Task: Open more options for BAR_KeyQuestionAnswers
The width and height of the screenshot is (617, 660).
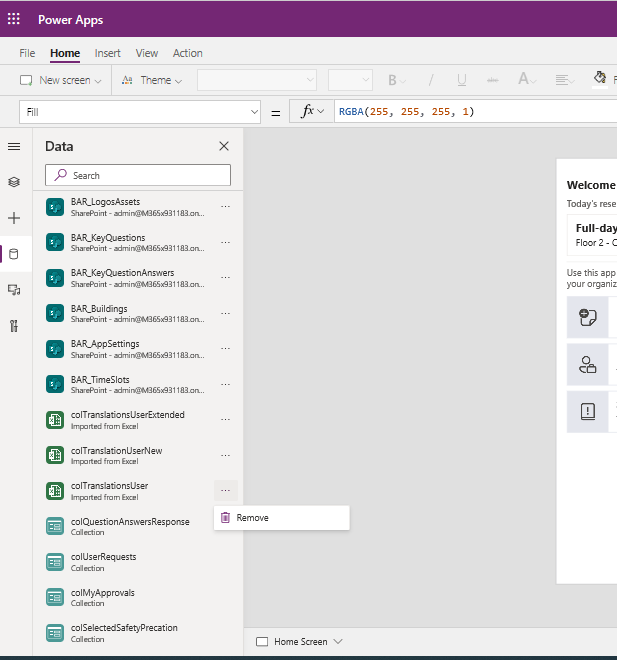Action: (226, 278)
